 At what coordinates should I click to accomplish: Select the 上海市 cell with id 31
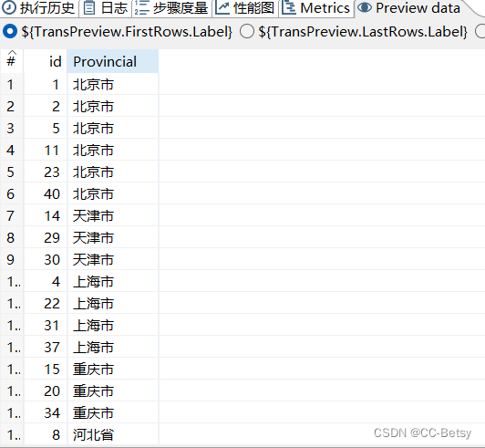tap(113, 326)
